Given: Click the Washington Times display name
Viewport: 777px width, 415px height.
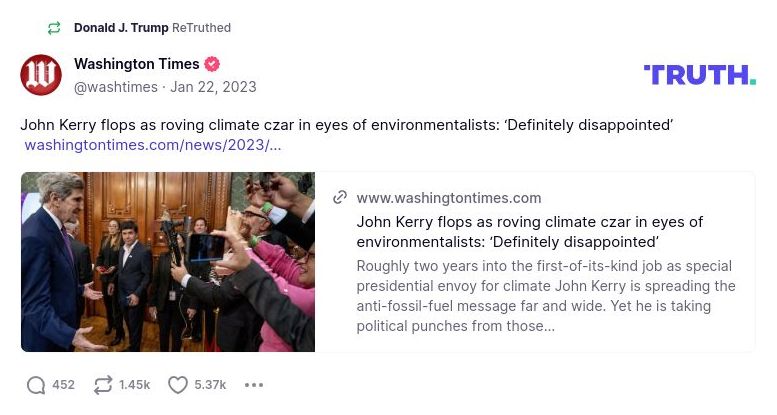Looking at the screenshot, I should tap(136, 64).
